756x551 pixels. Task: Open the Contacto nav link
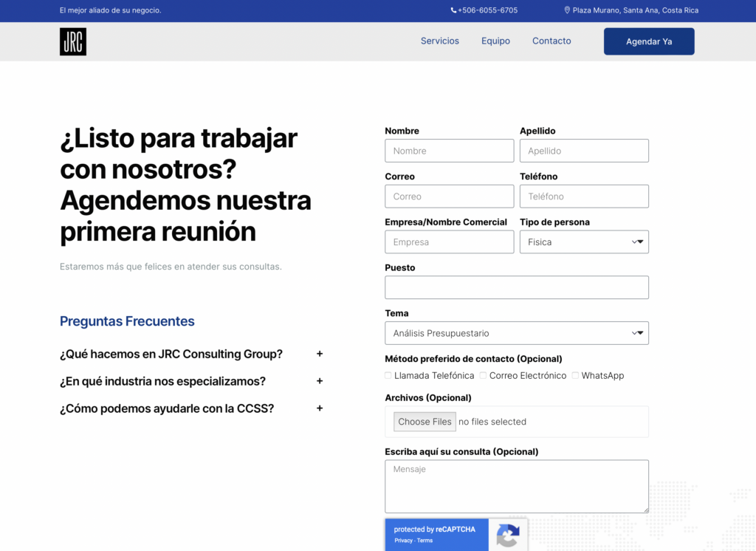pyautogui.click(x=551, y=41)
